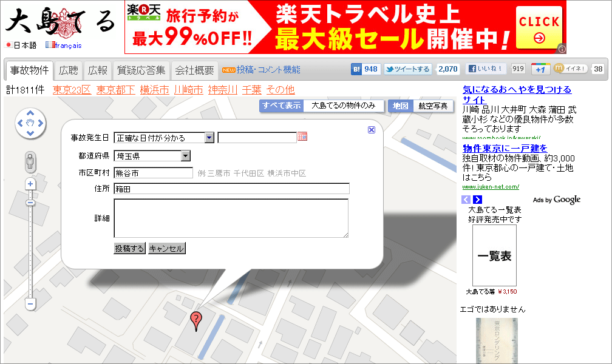
Task: Zoom in with the plus button
Action: click(30, 184)
